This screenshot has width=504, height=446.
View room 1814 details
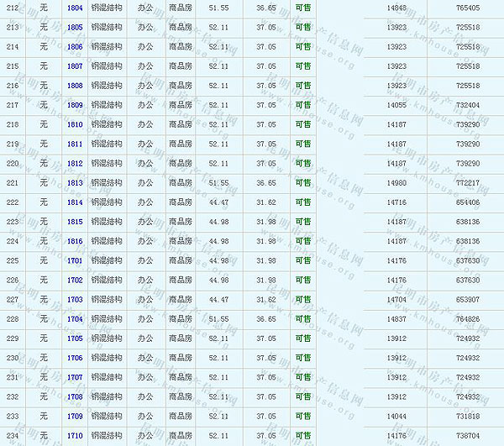click(75, 202)
